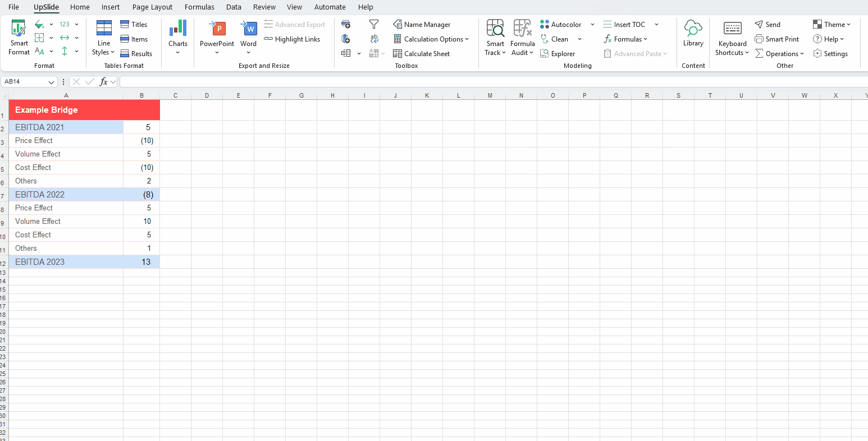Viewport: 868px width, 441px height.
Task: Apply the Results table format
Action: (x=136, y=54)
